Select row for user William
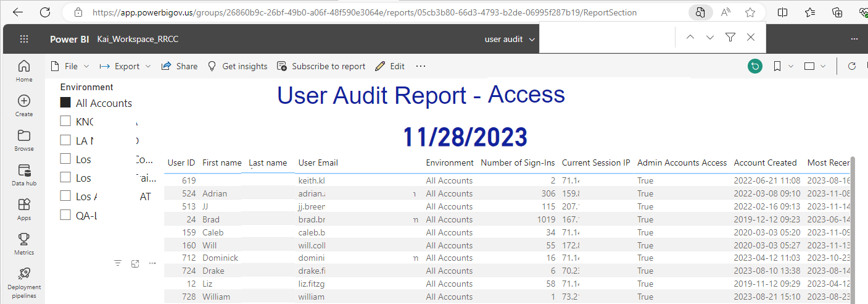This screenshot has height=304, width=868. click(506, 297)
